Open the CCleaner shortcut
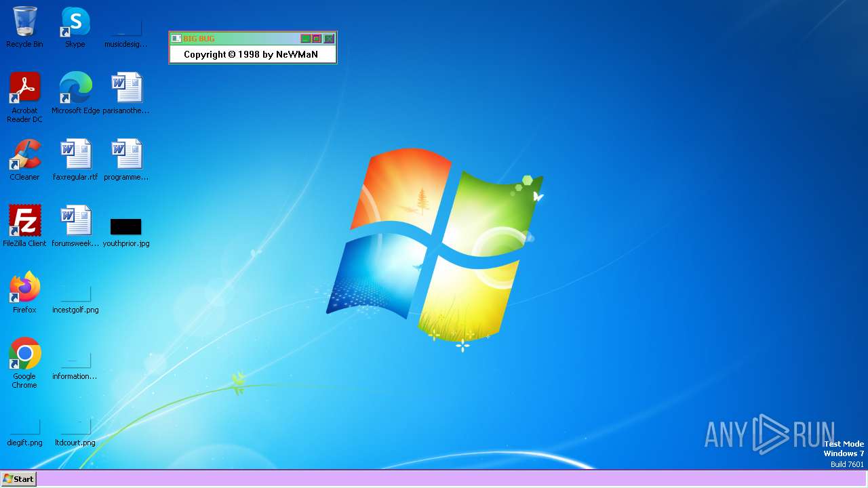The image size is (868, 488). 24,160
